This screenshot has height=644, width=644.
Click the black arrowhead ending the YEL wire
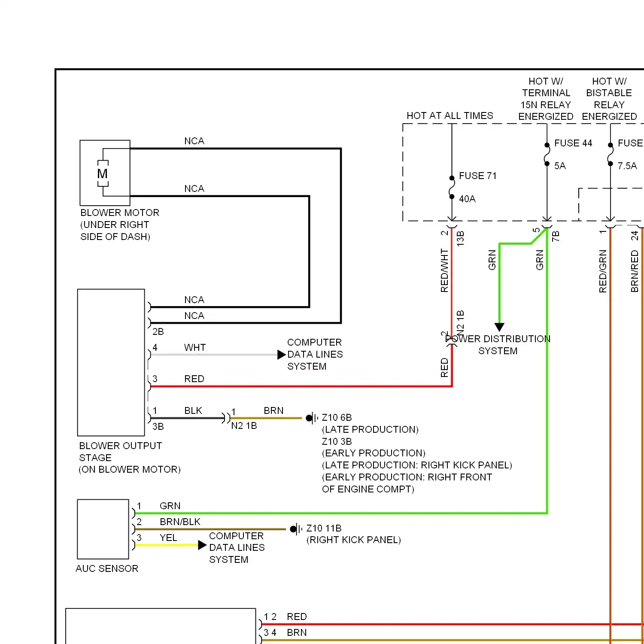[203, 545]
